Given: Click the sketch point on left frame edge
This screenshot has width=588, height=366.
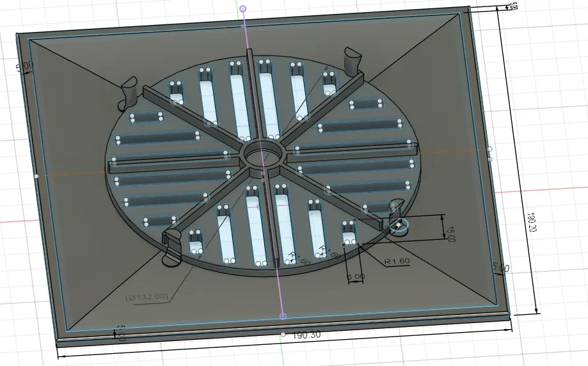Looking at the screenshot, I should pyautogui.click(x=36, y=175).
